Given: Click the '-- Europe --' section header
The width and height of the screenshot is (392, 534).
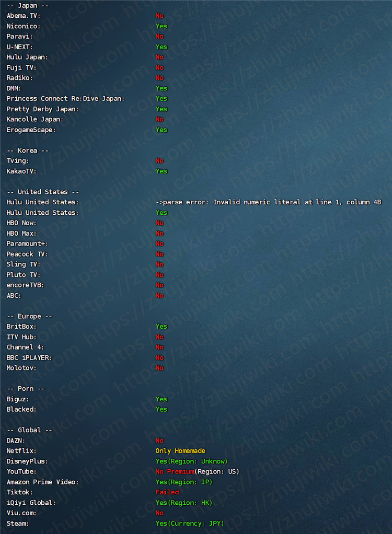Looking at the screenshot, I should 29,317.
